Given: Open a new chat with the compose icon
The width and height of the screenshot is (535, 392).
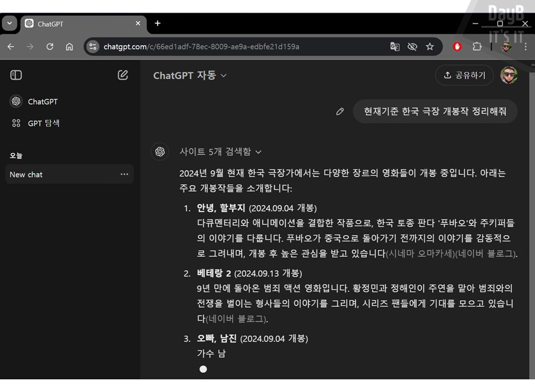Looking at the screenshot, I should [x=123, y=75].
